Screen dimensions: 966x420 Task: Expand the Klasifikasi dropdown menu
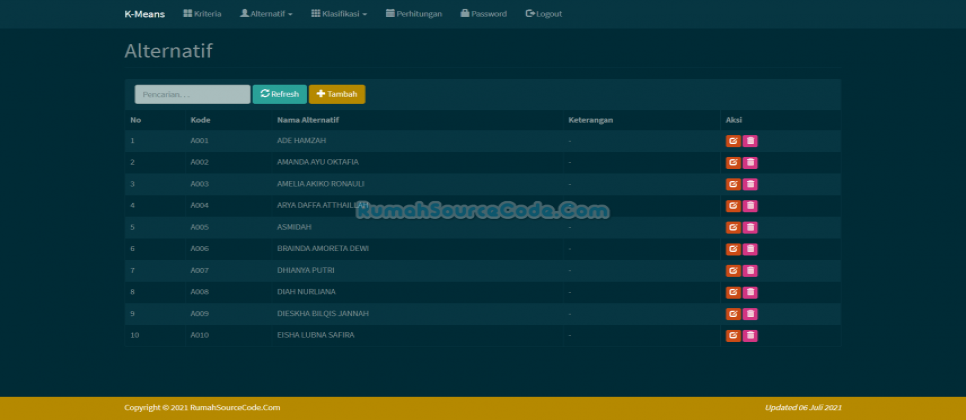[x=339, y=14]
